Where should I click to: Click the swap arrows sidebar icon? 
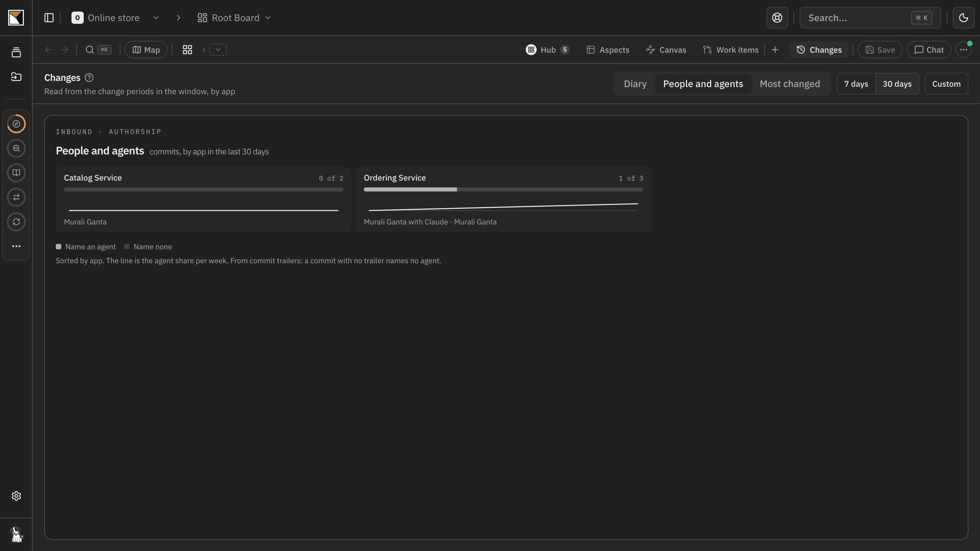[16, 197]
